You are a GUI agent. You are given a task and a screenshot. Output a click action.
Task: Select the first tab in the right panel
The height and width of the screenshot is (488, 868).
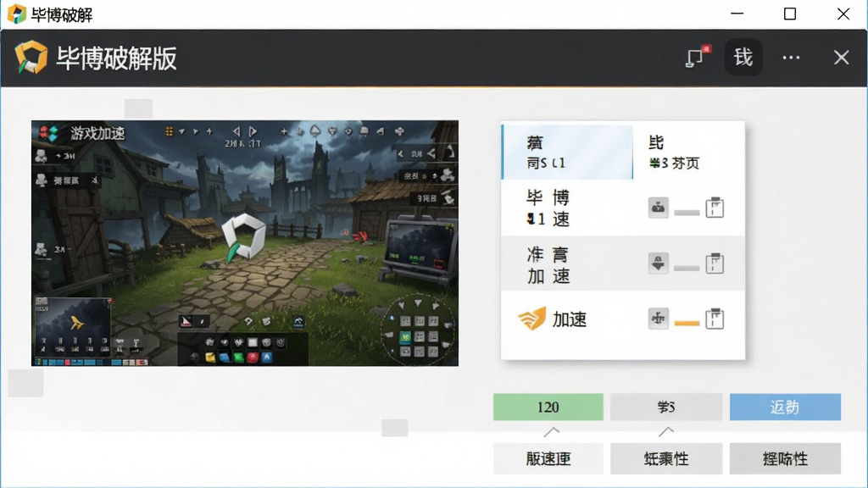[x=567, y=152]
